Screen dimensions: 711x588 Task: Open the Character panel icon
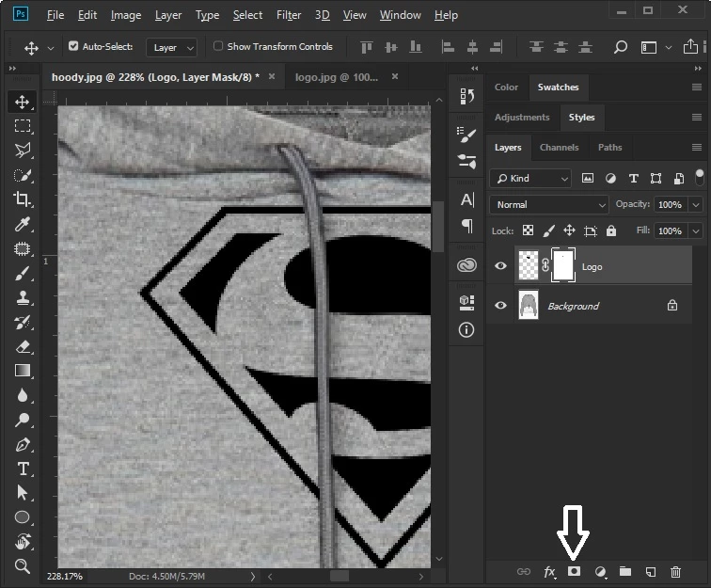(466, 199)
